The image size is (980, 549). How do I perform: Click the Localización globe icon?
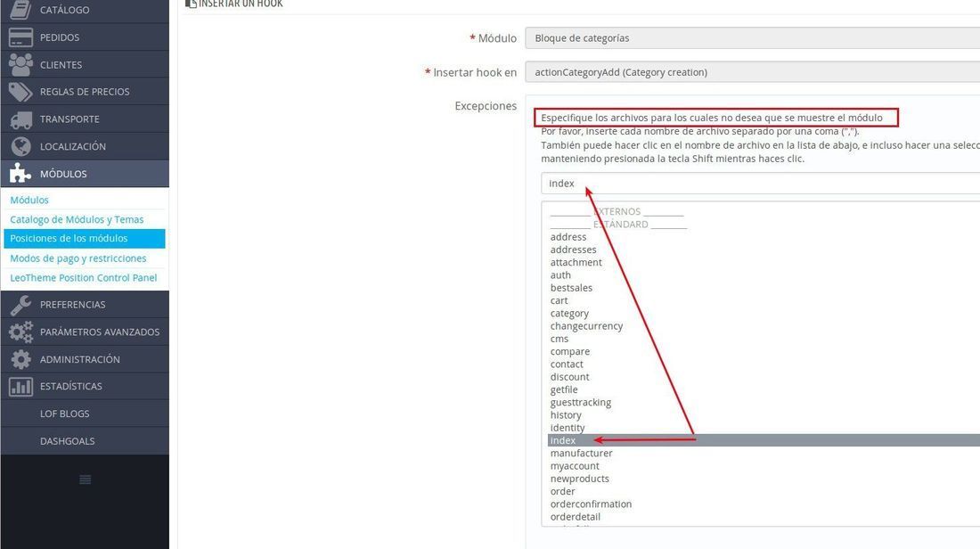pos(20,146)
